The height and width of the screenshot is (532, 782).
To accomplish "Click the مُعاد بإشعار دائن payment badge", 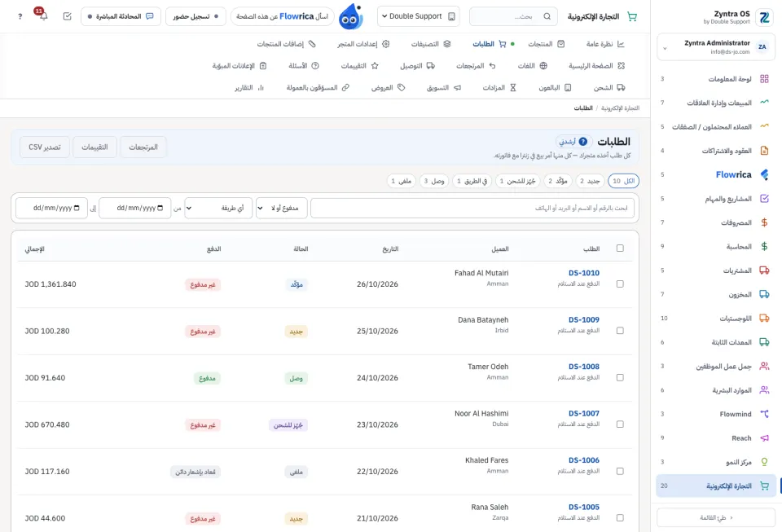I will tap(195, 472).
